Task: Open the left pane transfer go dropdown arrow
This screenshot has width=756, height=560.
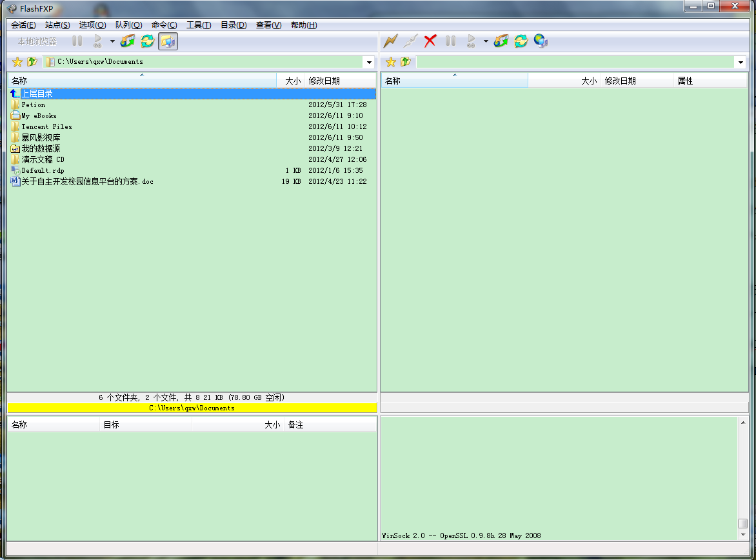Action: click(112, 41)
